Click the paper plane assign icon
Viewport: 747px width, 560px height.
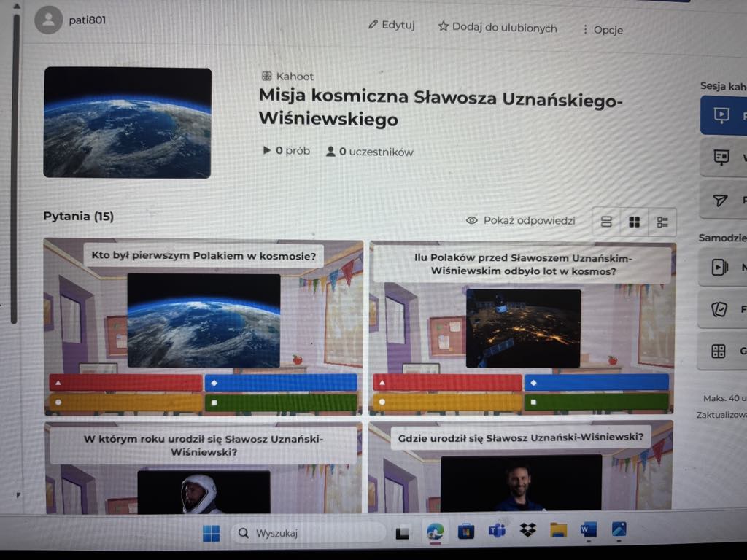[721, 200]
